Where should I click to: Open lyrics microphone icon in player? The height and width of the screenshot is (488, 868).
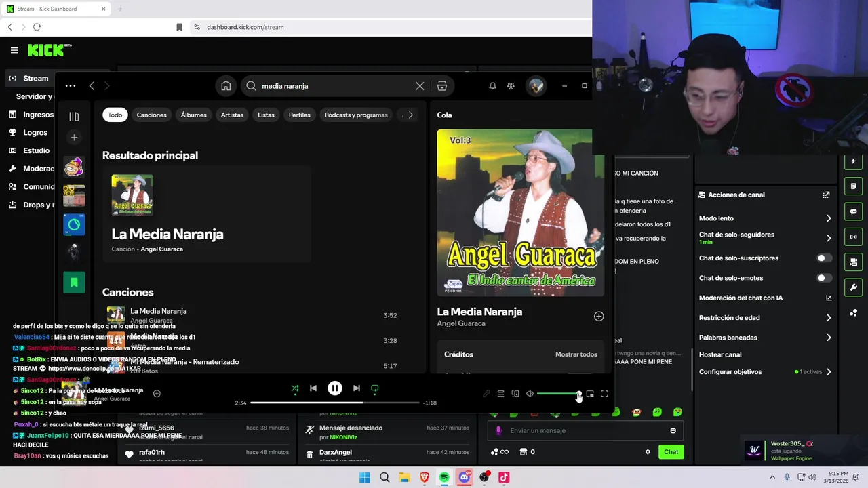coord(486,394)
